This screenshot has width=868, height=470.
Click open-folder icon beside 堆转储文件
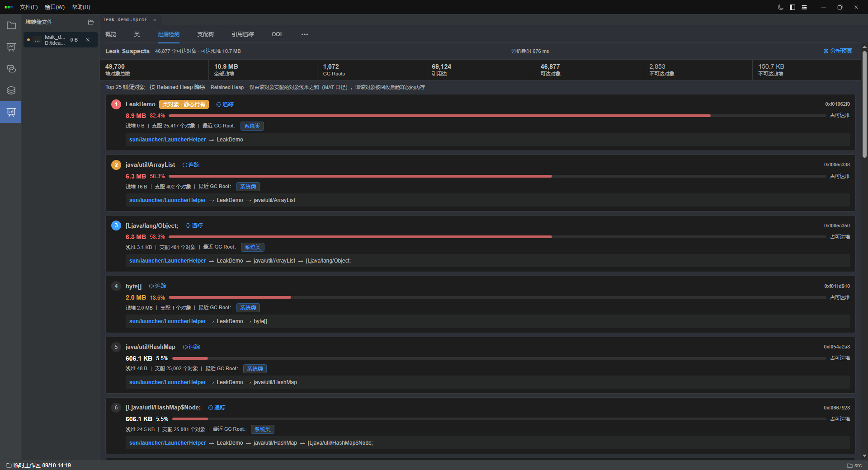[90, 22]
